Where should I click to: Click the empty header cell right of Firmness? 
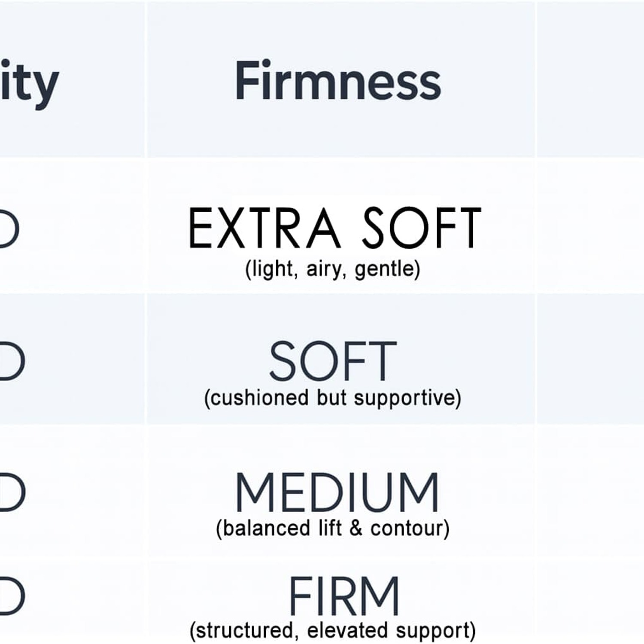coord(590,79)
